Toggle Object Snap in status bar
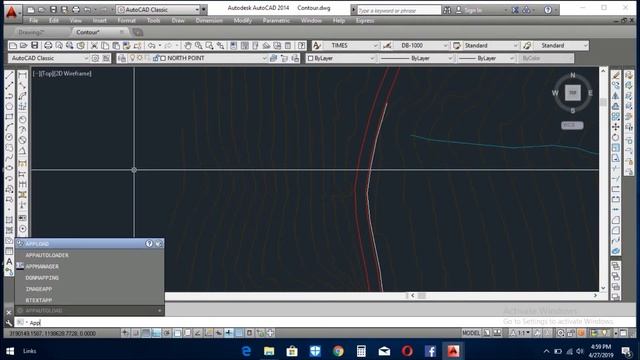The width and height of the screenshot is (640, 360). tap(177, 333)
